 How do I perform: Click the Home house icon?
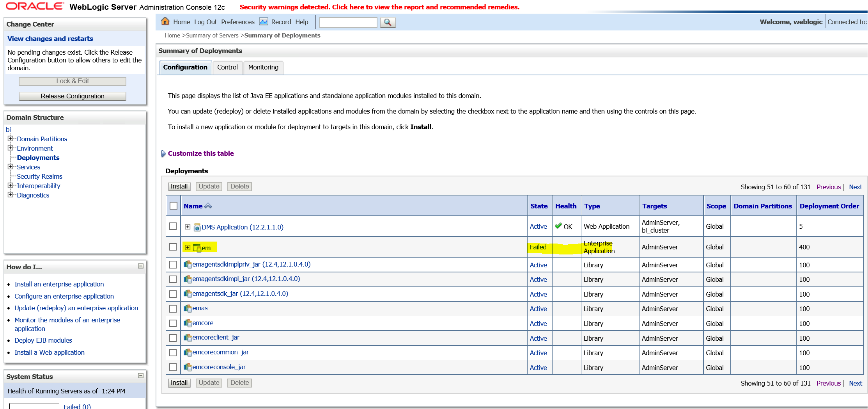point(165,21)
